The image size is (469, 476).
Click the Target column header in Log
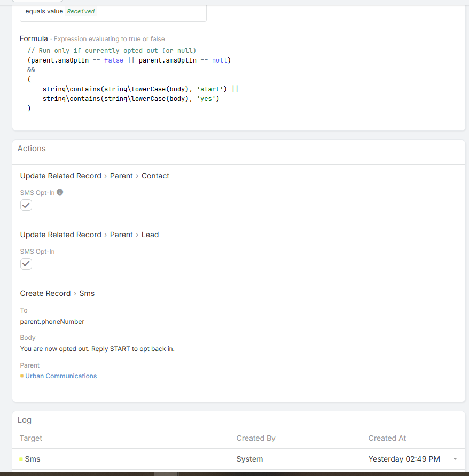31,438
